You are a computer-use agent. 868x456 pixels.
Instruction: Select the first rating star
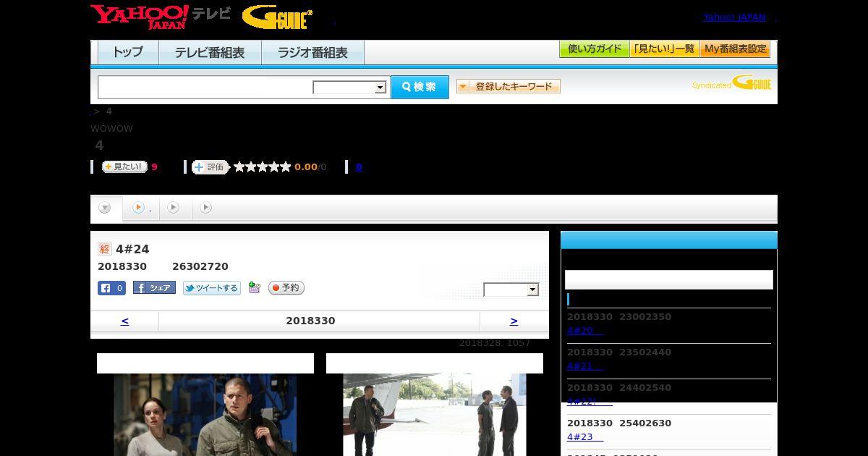[x=239, y=167]
